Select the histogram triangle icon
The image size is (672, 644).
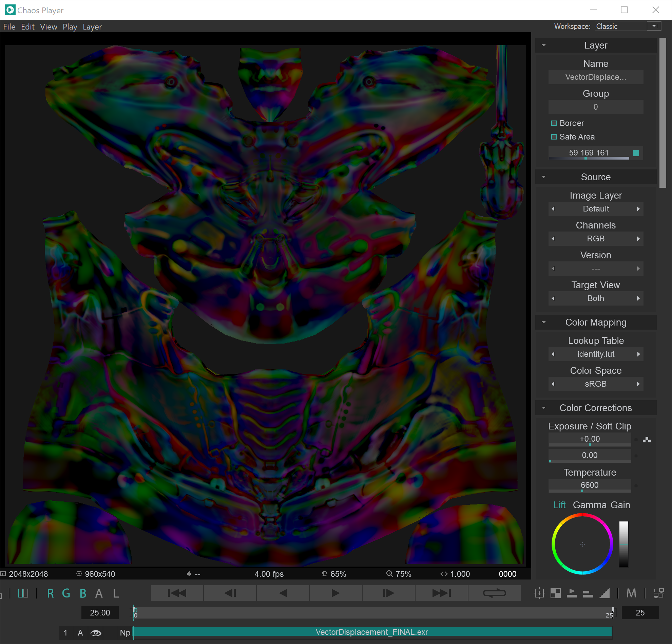click(605, 593)
